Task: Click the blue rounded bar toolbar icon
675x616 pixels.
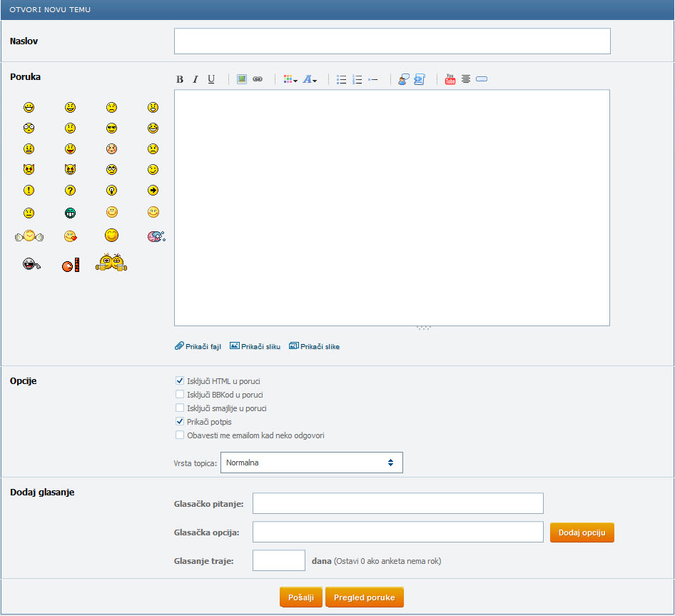Action: click(482, 79)
